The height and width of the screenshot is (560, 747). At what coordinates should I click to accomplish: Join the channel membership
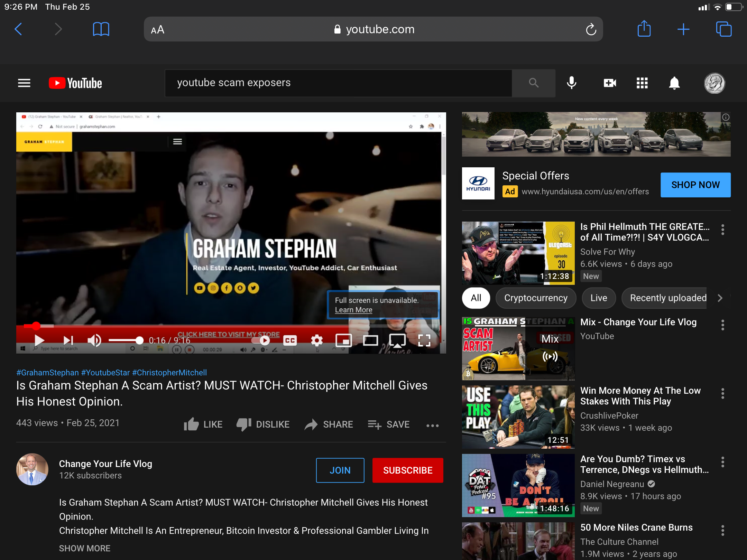pos(340,470)
